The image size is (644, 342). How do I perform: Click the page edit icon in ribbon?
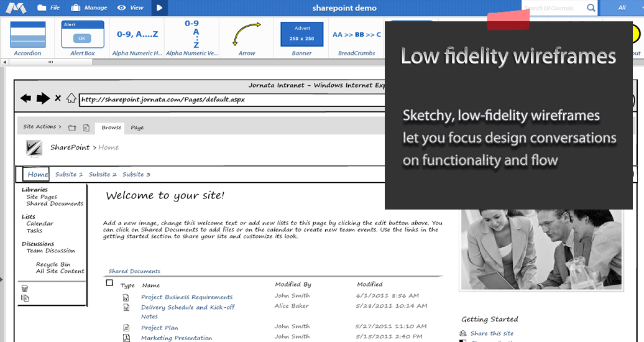[x=86, y=128]
